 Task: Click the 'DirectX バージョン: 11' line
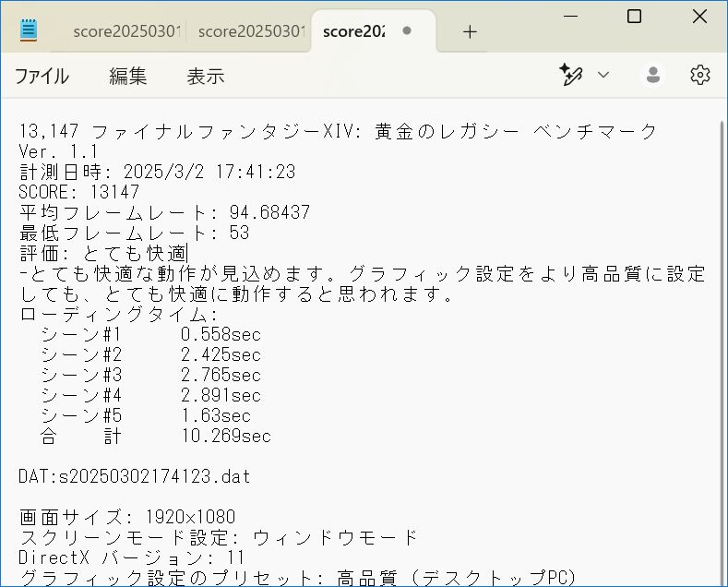(131, 557)
